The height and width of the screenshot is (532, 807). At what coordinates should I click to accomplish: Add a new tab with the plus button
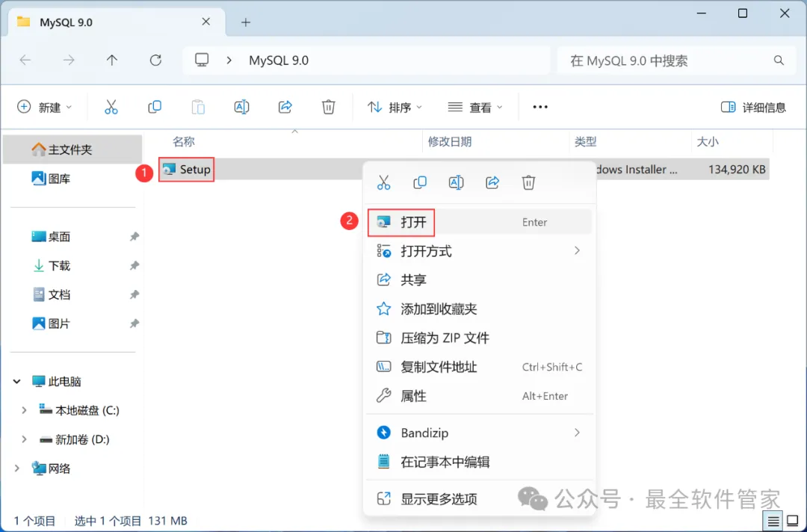[246, 22]
